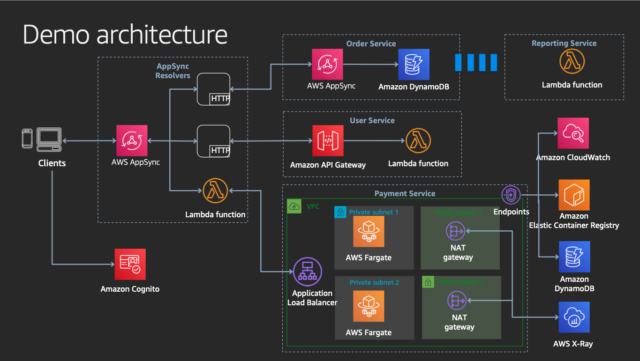Click the NAT gateway icon in Public subnet 2
Image resolution: width=640 pixels, height=361 pixels.
tap(456, 301)
